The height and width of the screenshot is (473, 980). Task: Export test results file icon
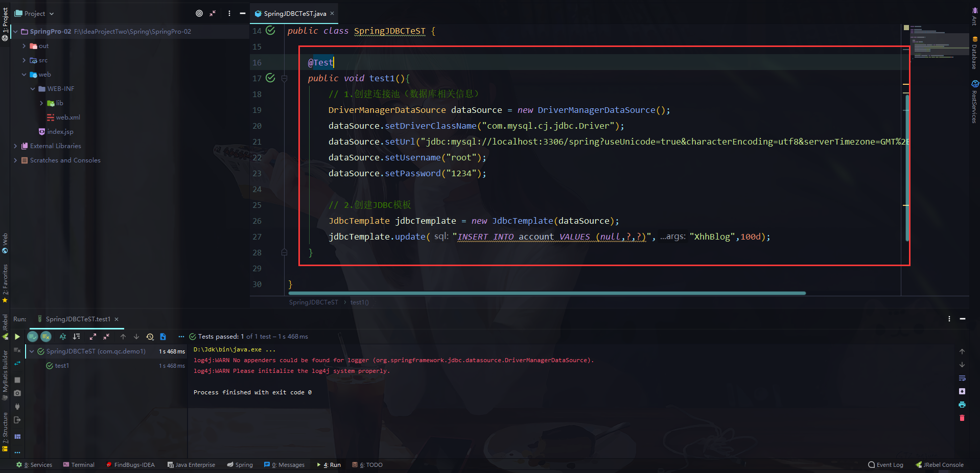pyautogui.click(x=163, y=337)
